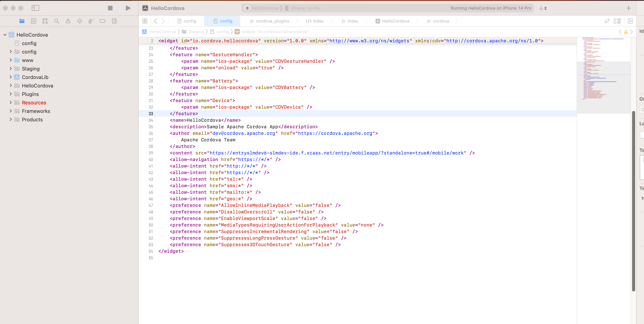This screenshot has width=644, height=324.
Task: Click the warnings count badge
Action: point(543,8)
